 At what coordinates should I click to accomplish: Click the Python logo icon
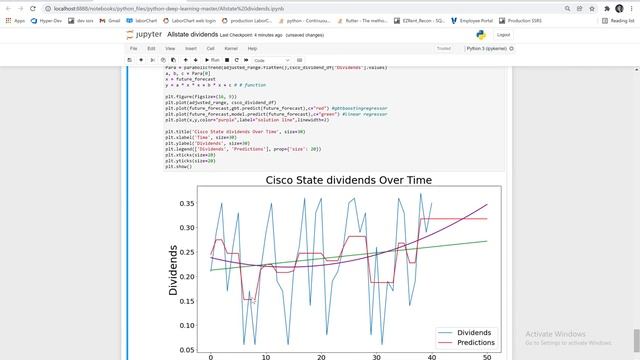point(481,35)
